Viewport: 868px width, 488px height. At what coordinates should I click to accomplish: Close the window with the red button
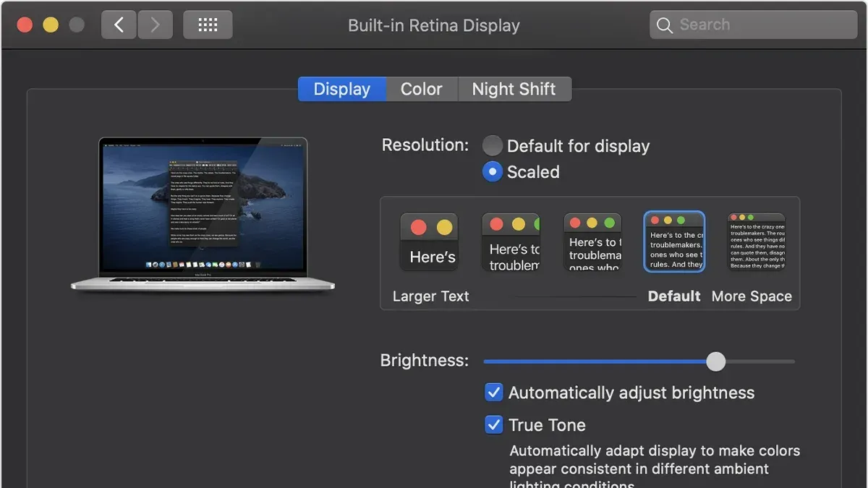tap(25, 25)
